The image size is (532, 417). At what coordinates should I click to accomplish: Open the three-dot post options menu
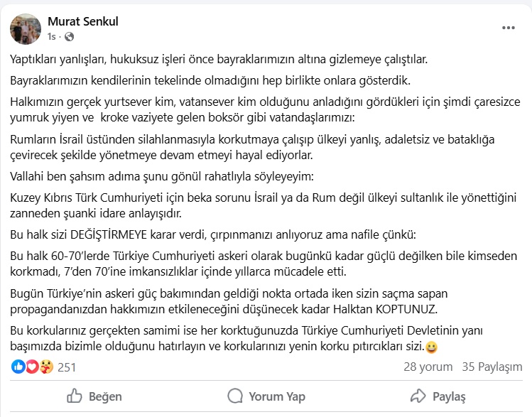point(508,28)
